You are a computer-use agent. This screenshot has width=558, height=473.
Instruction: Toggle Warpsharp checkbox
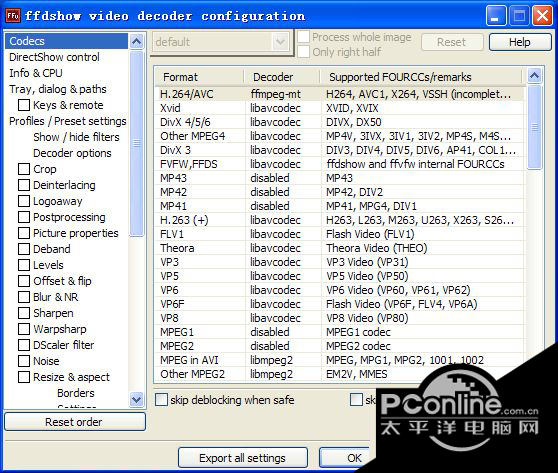pyautogui.click(x=24, y=329)
